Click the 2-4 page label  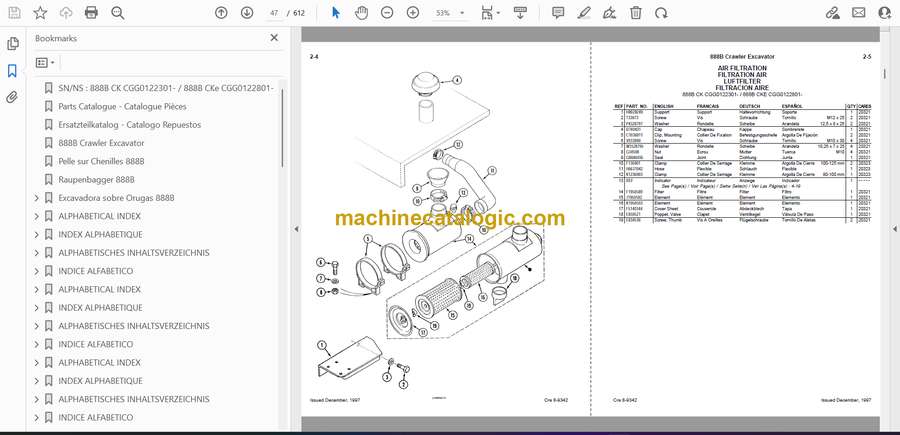[x=314, y=57]
